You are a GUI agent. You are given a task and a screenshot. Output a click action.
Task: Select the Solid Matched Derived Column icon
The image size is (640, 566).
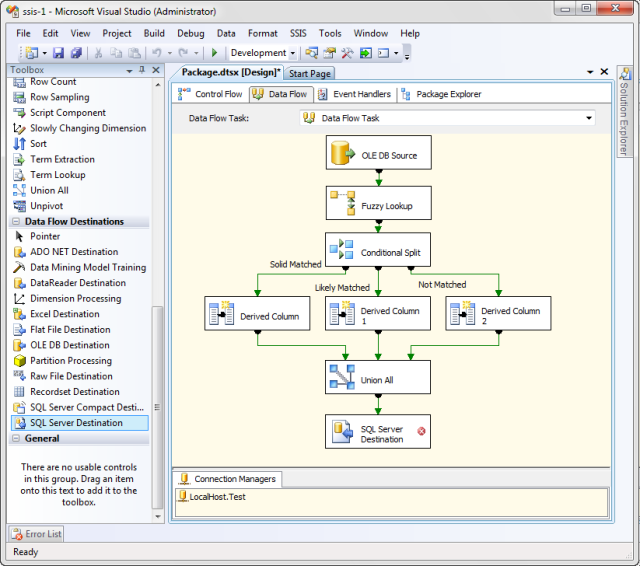click(221, 313)
